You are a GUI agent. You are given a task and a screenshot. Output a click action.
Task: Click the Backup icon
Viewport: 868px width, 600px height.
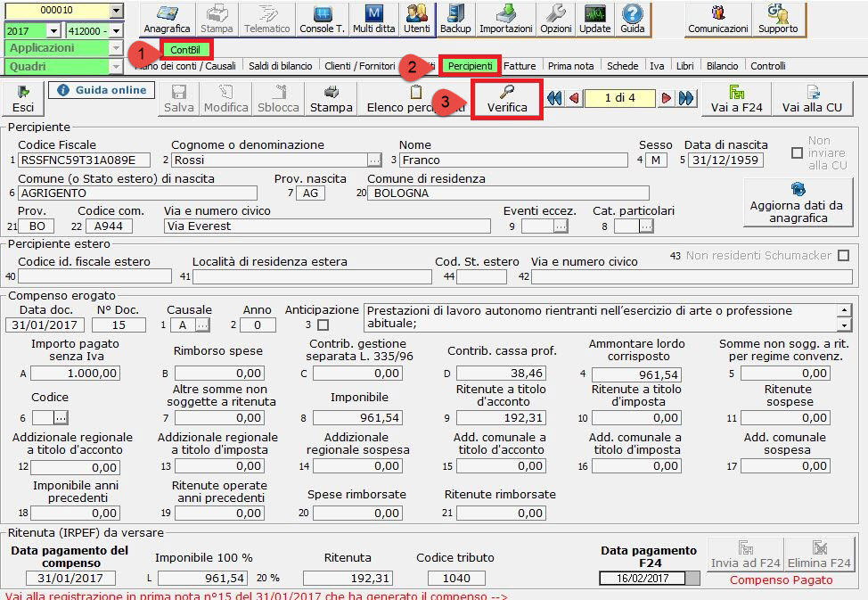click(455, 20)
